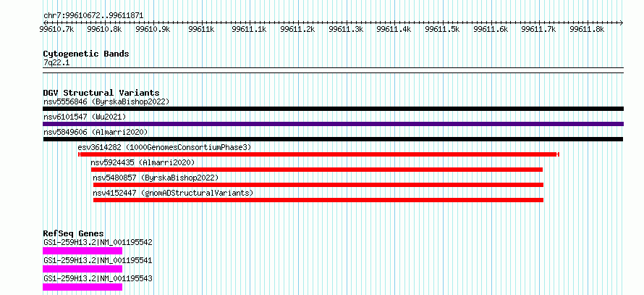
Task: Select the black bar for nsv5556846
Action: coord(333,109)
